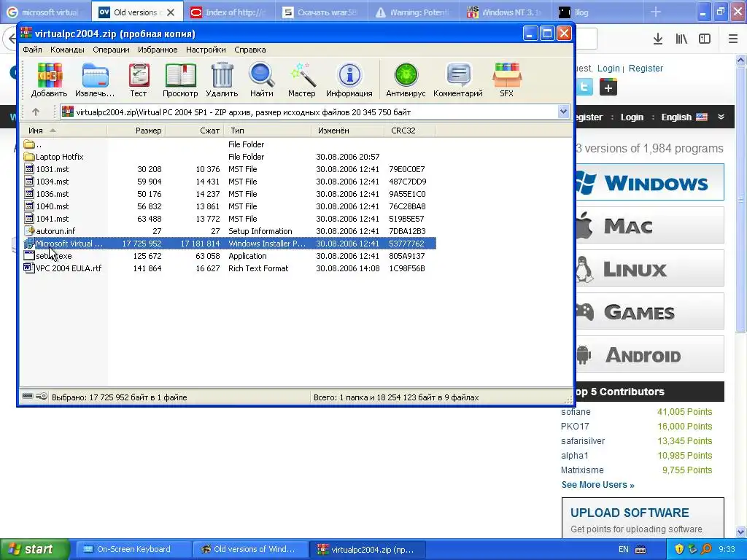Click scrollbar down arrow on webpage

pyautogui.click(x=740, y=531)
